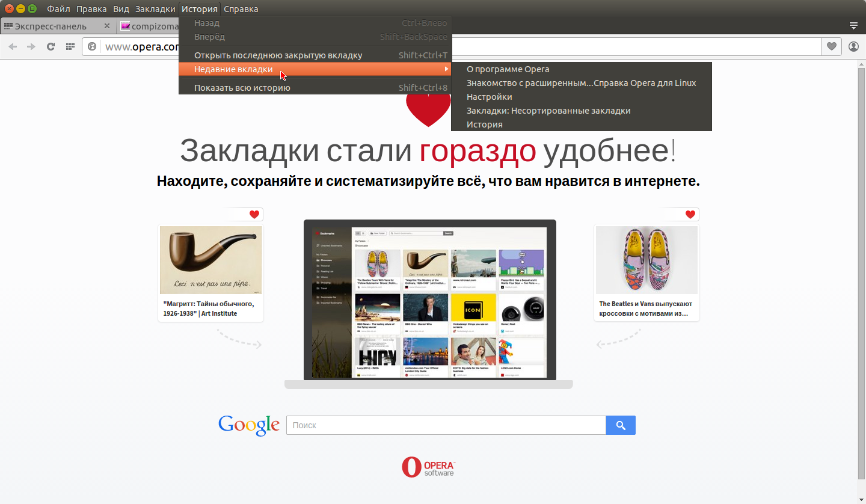Open the Beatles Vans sneakers thumbnail

[x=646, y=260]
